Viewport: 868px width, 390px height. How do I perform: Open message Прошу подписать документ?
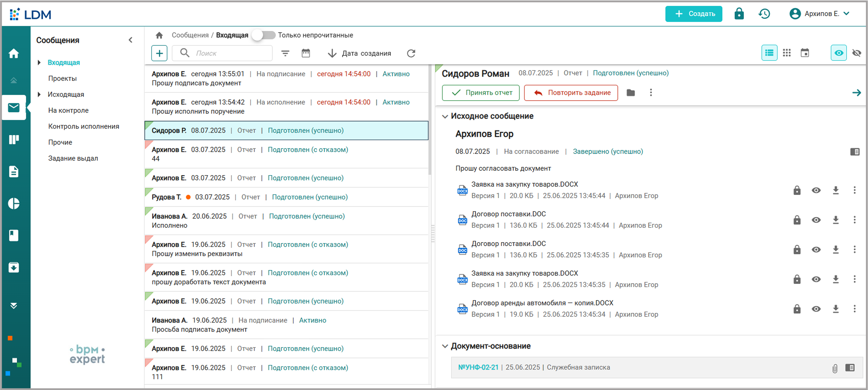286,78
